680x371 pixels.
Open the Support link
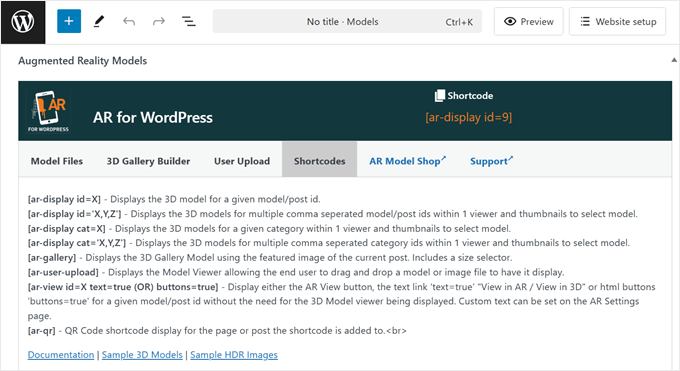(x=491, y=161)
